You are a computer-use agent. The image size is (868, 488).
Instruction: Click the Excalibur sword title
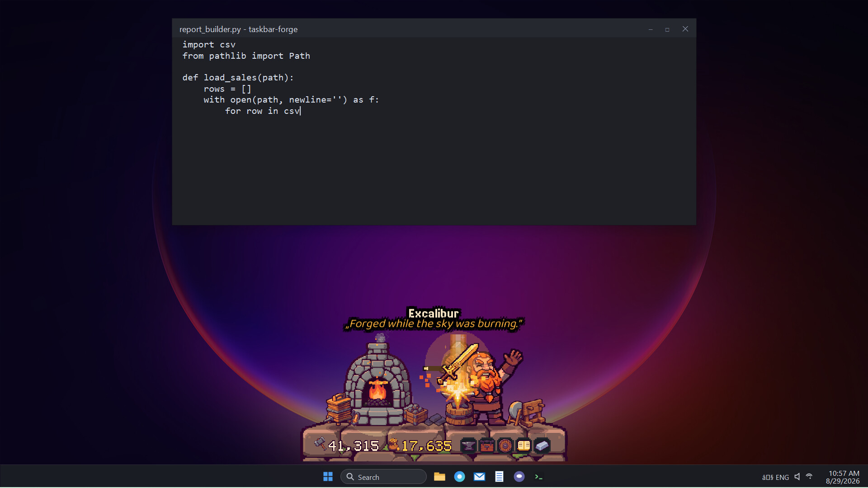click(434, 314)
